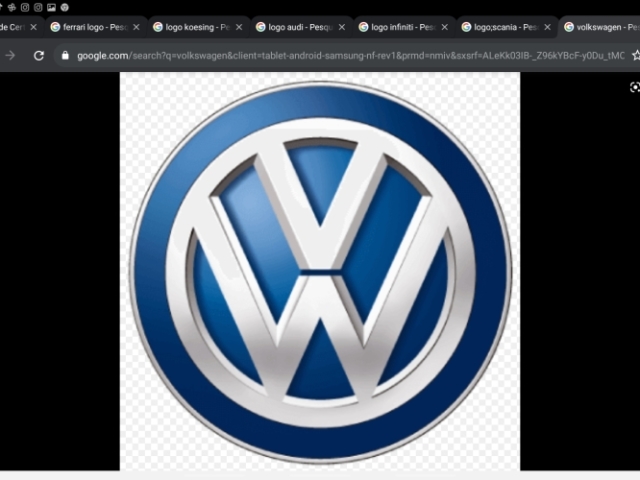Screen dimensions: 640x480
Task: Close the logo infiniti tab
Action: click(445, 27)
